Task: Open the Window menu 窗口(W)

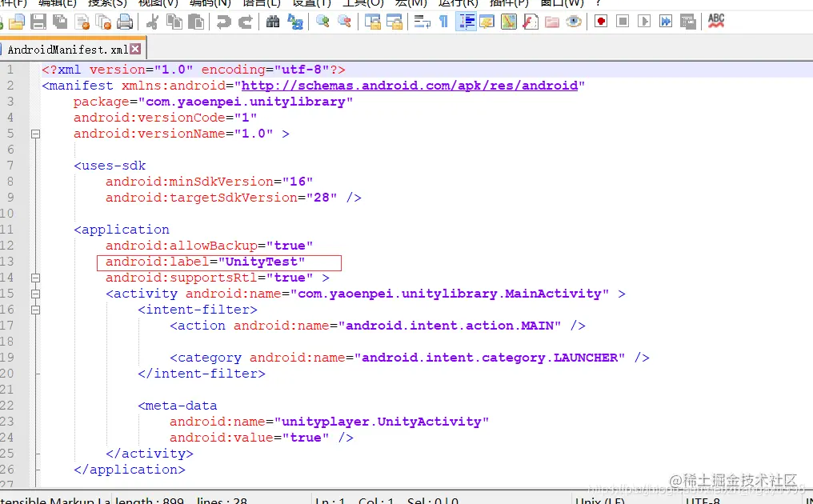Action: 562,3
